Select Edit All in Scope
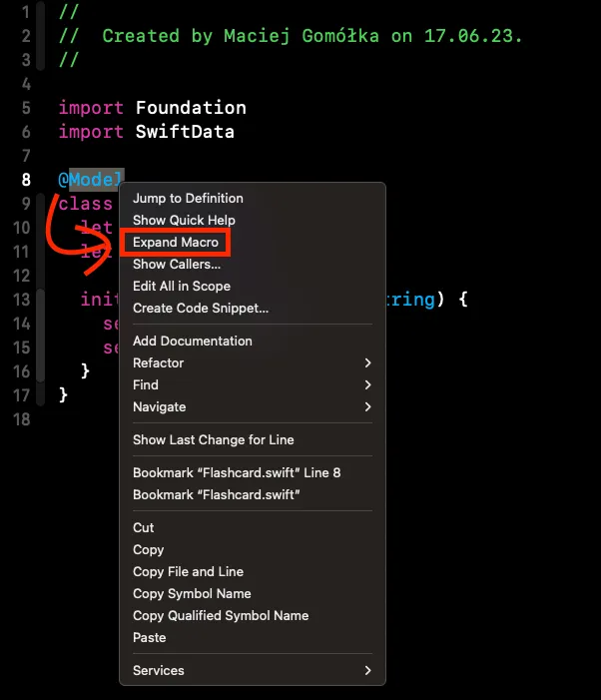This screenshot has width=601, height=700. pos(181,287)
